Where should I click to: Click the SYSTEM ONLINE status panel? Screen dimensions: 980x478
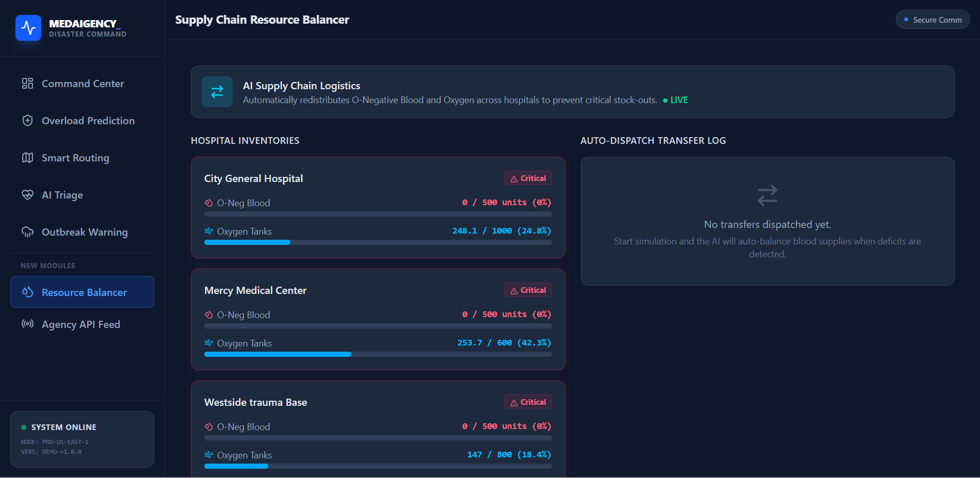click(82, 439)
